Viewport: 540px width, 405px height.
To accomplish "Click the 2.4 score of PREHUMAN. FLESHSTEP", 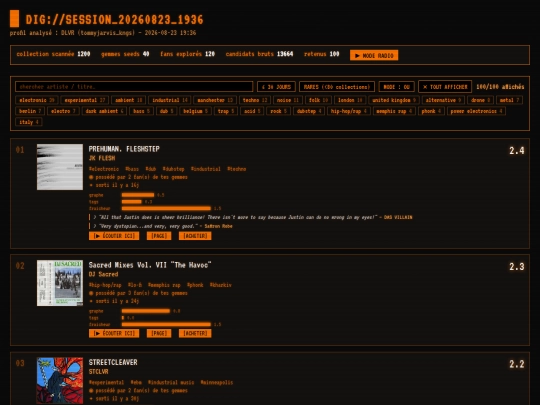I will 517,150.
